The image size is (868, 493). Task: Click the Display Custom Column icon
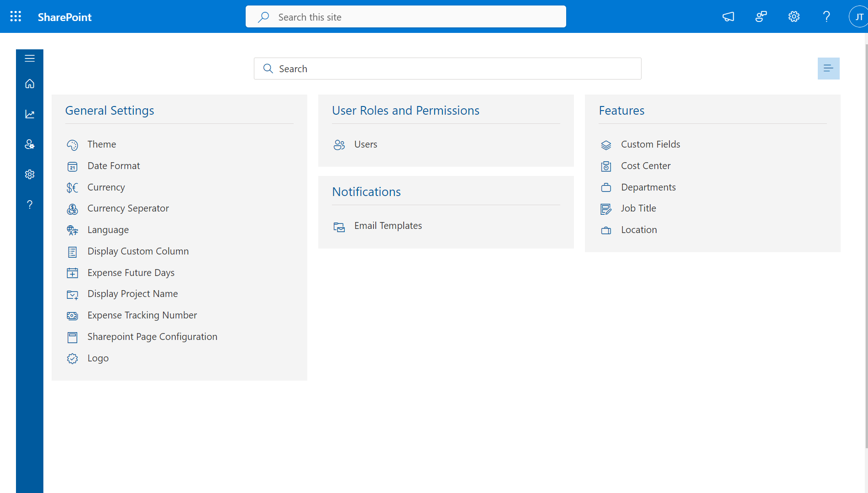point(72,252)
